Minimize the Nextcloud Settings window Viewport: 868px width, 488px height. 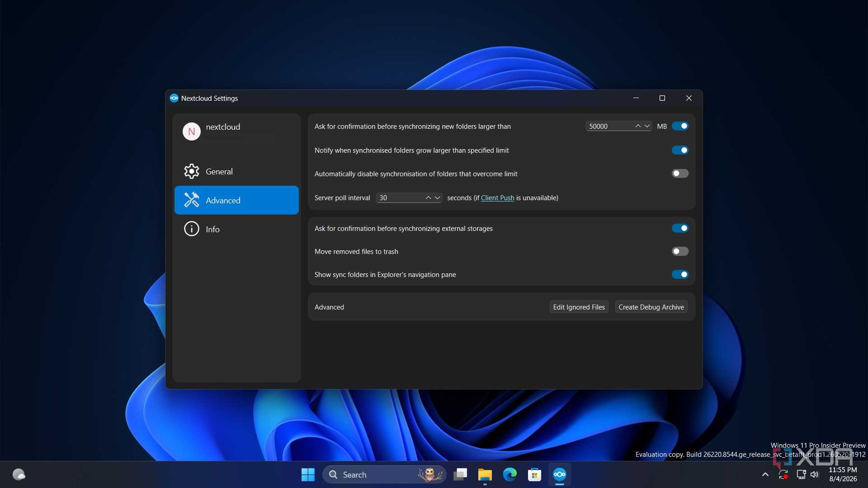(x=636, y=98)
